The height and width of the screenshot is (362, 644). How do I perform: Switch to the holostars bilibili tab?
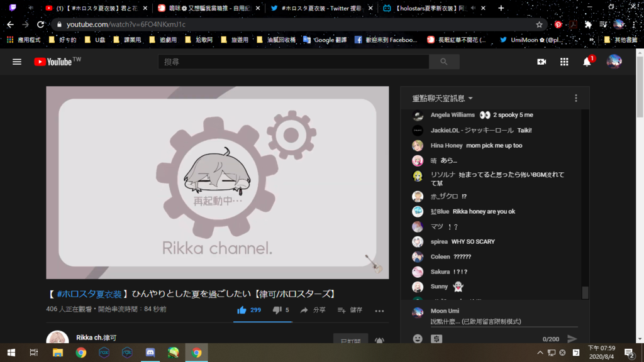pyautogui.click(x=434, y=8)
